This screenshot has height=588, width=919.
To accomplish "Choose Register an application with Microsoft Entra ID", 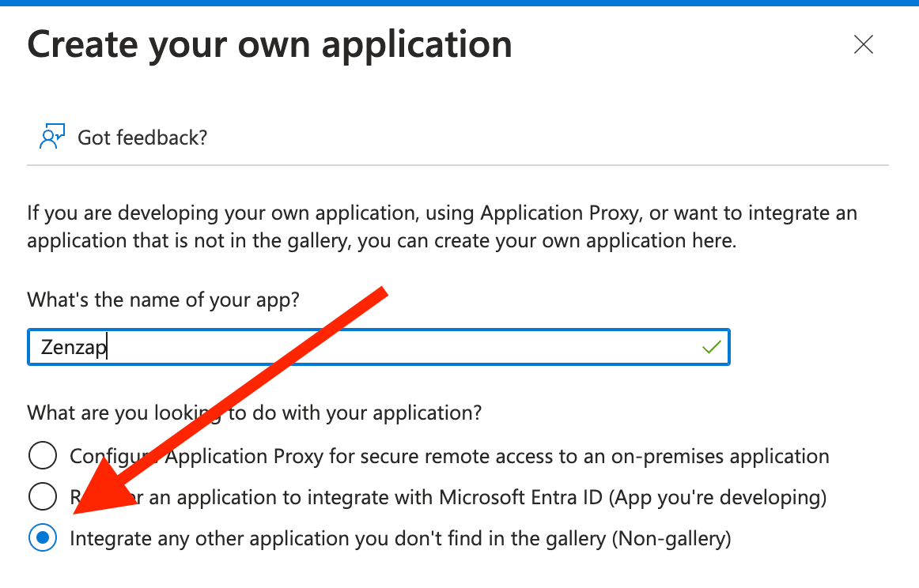I will coord(42,496).
